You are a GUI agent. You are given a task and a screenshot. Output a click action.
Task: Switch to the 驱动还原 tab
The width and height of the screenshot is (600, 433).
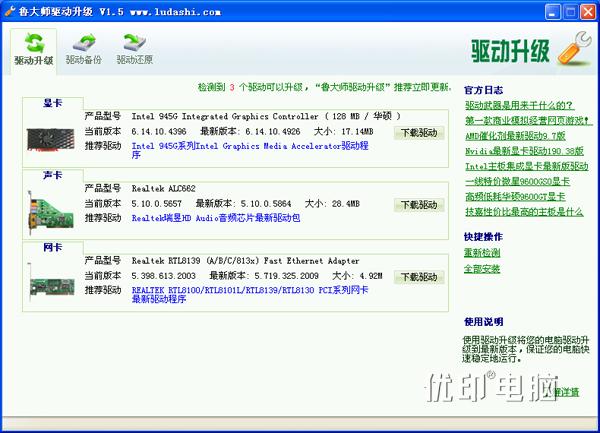[135, 50]
